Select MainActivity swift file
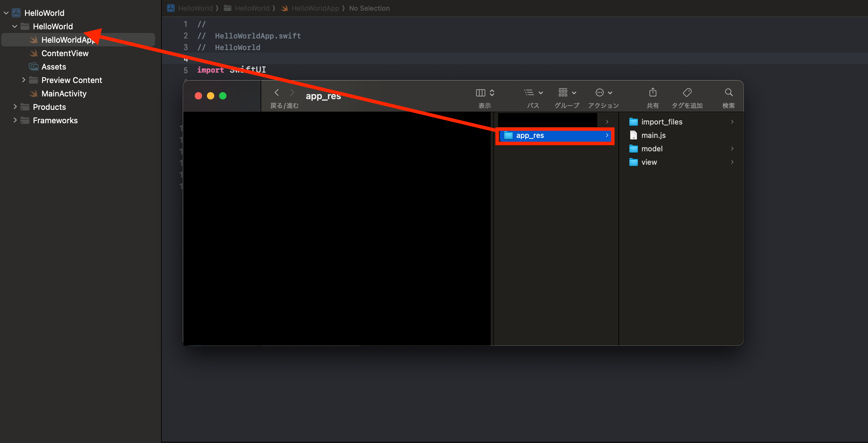 point(64,94)
